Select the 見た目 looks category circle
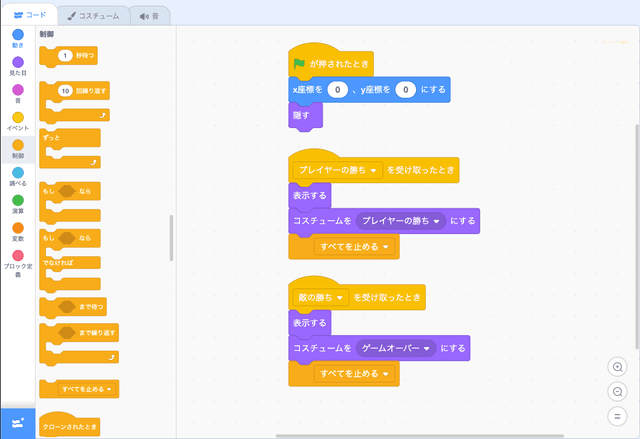This screenshot has height=439, width=640. (18, 62)
